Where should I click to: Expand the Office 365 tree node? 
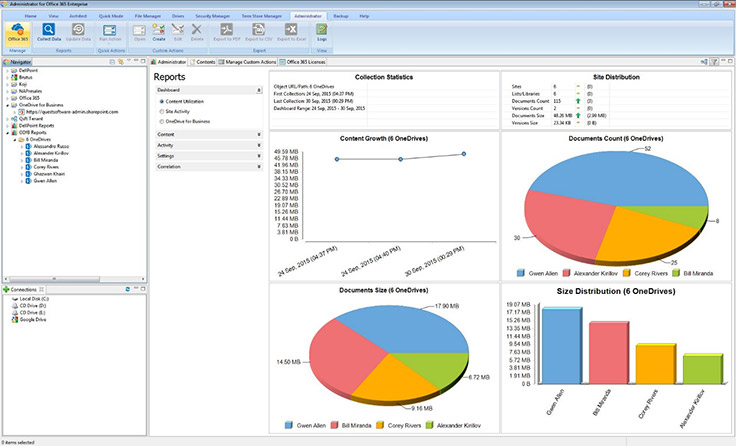(7, 98)
